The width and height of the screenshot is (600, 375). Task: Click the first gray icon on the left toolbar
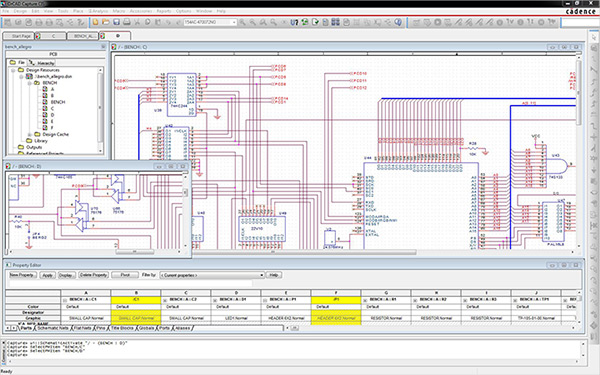click(8, 22)
